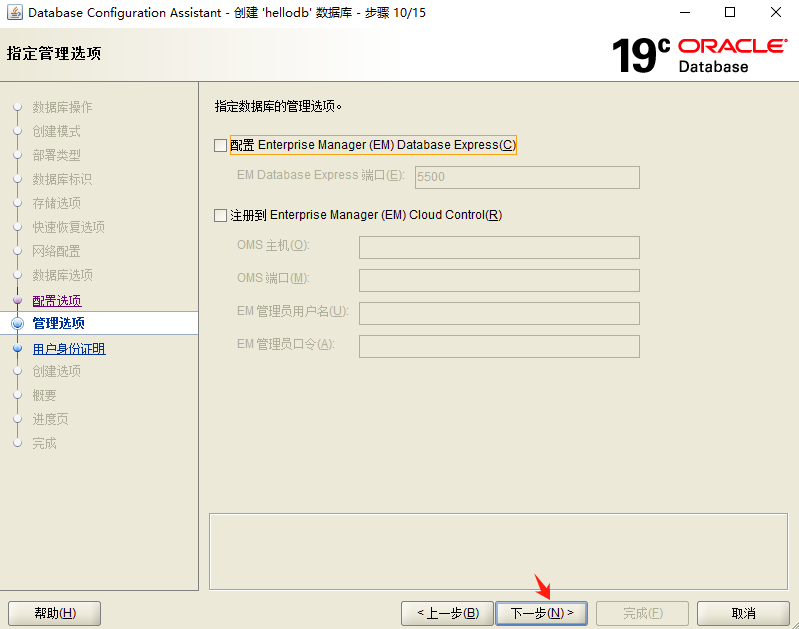Click the EM 管理员口令 password field
The image size is (799, 629).
tap(499, 346)
